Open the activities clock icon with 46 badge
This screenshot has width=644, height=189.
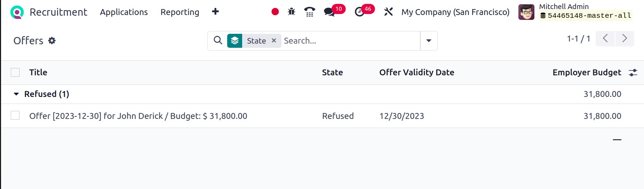pos(359,12)
